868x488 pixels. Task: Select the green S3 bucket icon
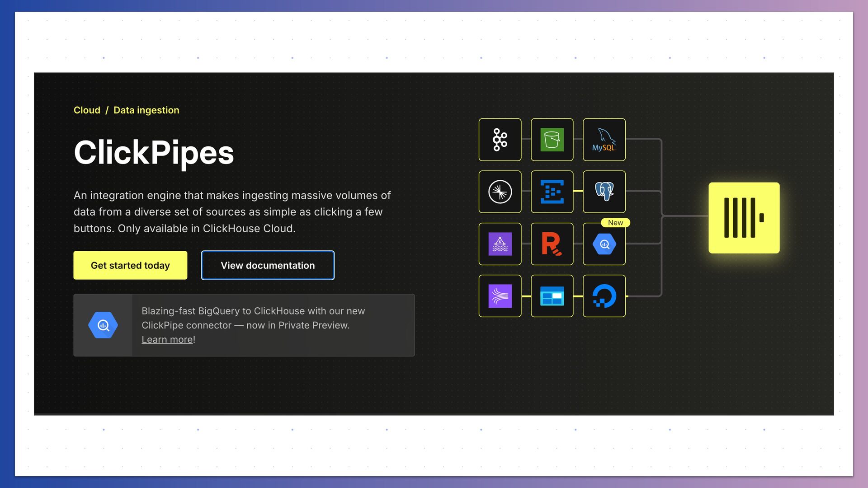[552, 140]
